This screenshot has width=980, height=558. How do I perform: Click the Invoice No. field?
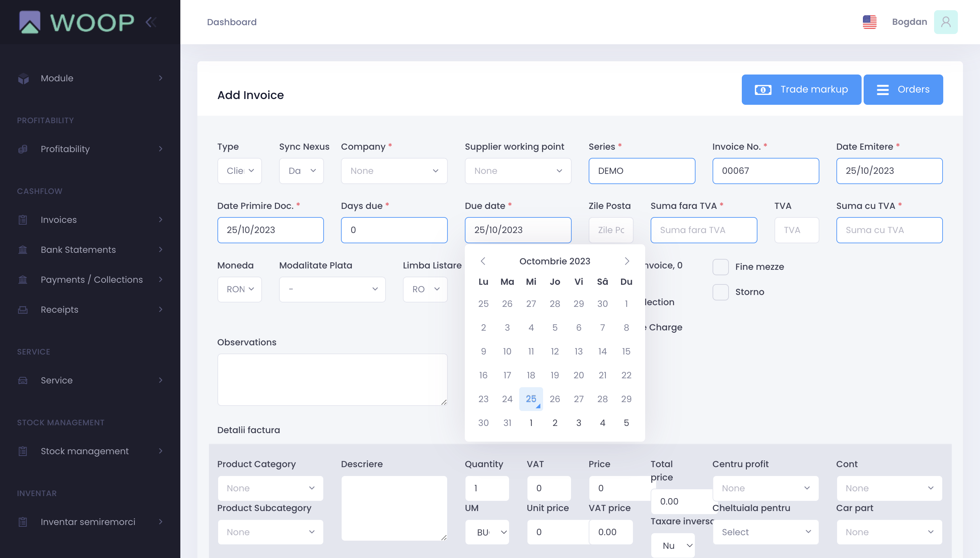[765, 171]
